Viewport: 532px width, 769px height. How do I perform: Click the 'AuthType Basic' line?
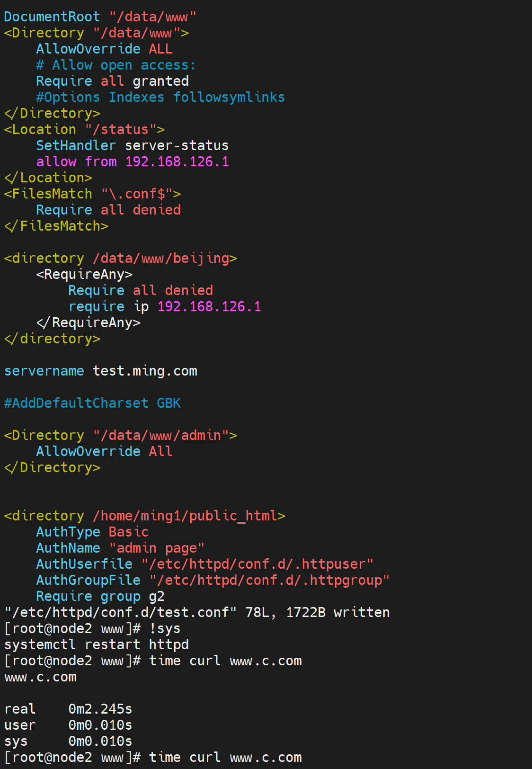tap(92, 532)
